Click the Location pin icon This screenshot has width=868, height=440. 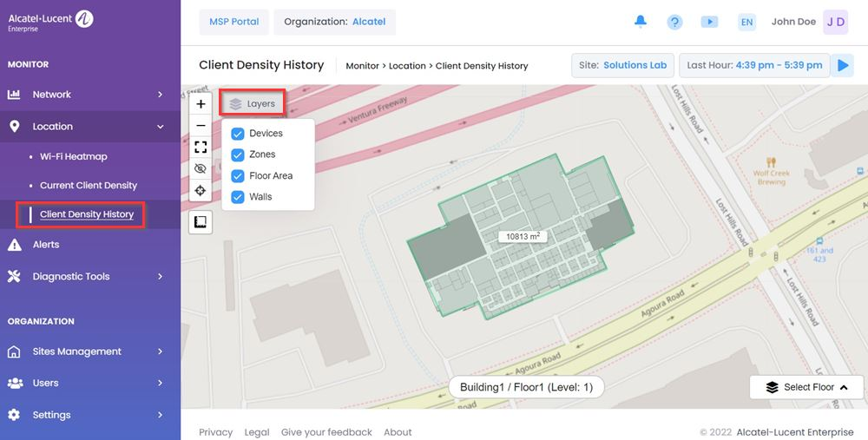coord(15,127)
